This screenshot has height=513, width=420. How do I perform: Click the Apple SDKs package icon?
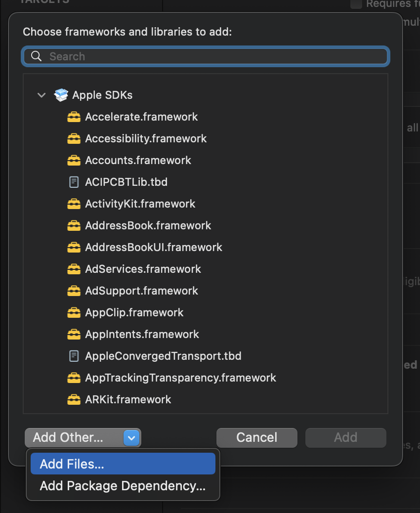[61, 95]
